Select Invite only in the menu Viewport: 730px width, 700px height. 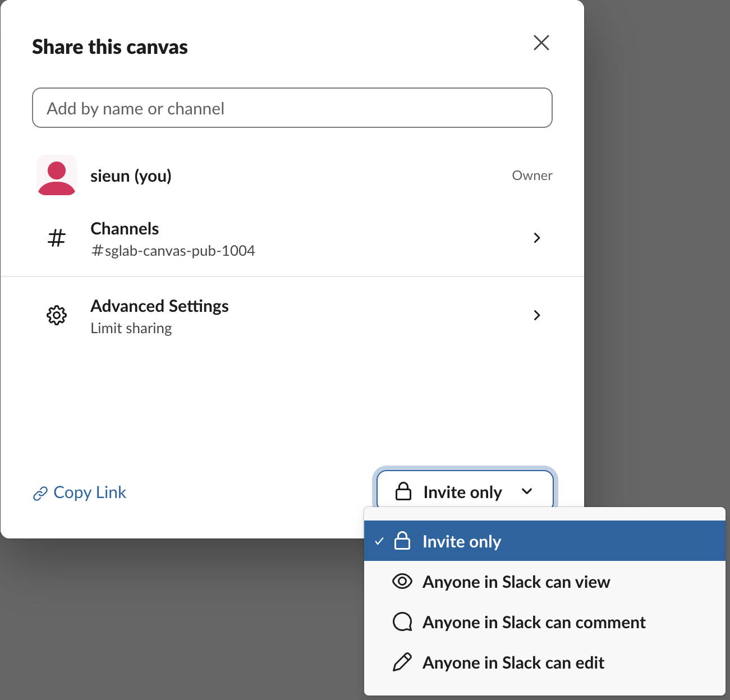[x=545, y=541]
